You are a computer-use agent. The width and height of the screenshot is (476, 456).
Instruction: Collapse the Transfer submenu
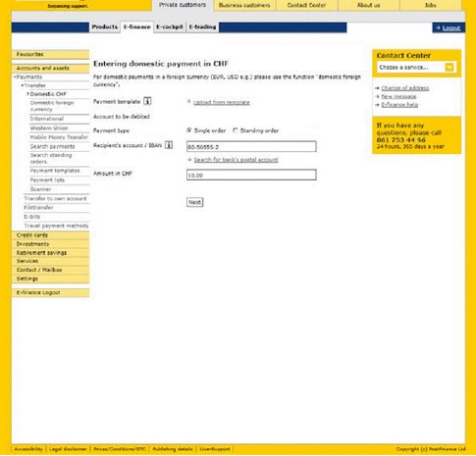[x=23, y=85]
